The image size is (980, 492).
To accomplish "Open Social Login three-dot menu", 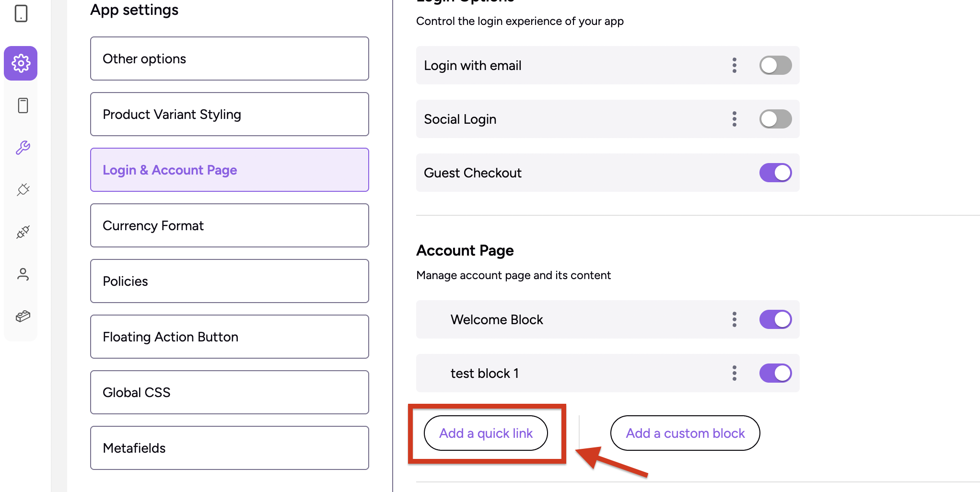I will pos(734,119).
